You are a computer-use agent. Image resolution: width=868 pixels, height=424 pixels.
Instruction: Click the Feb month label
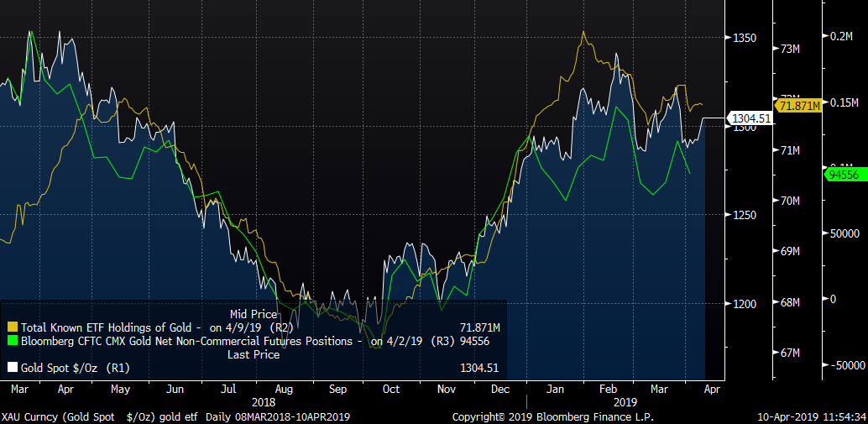point(607,390)
